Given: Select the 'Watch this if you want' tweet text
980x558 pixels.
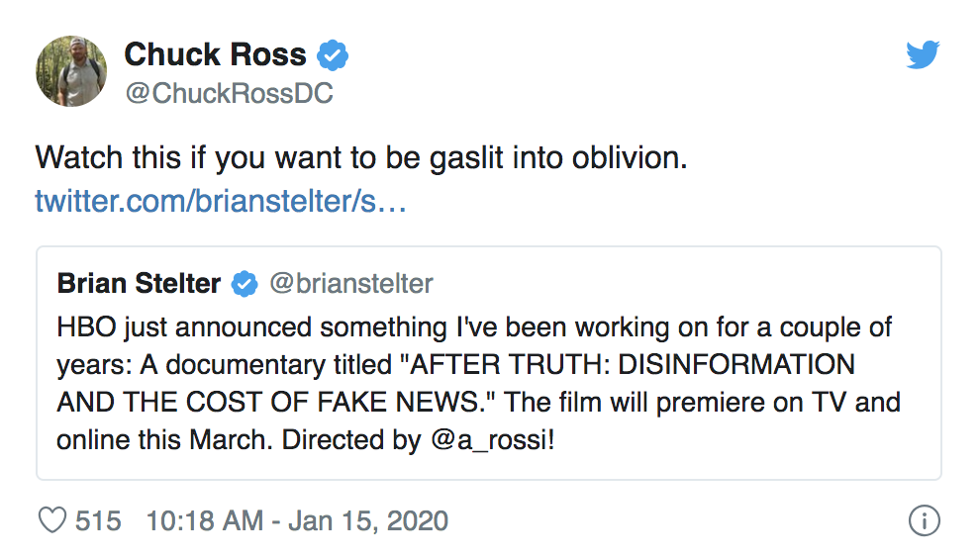Looking at the screenshot, I should click(x=361, y=157).
